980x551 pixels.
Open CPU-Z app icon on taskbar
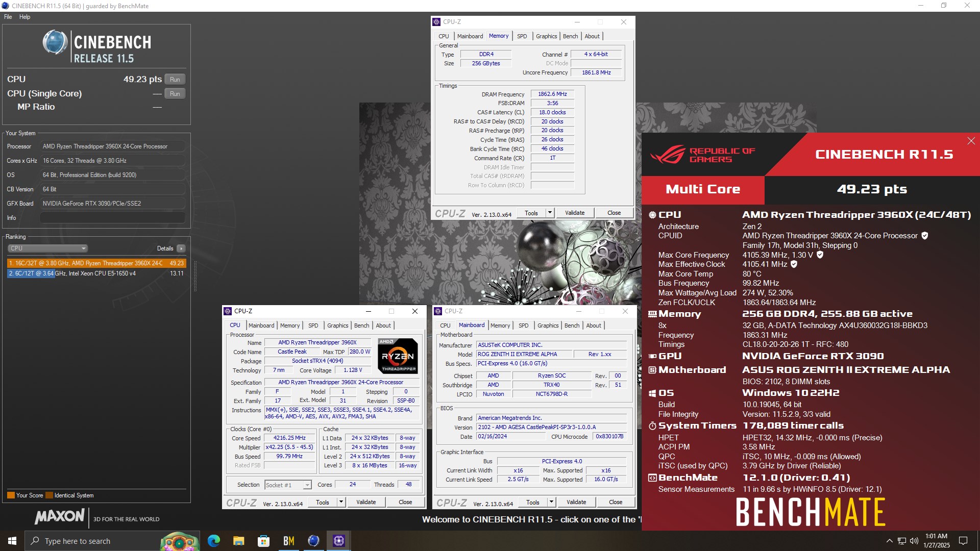click(338, 541)
